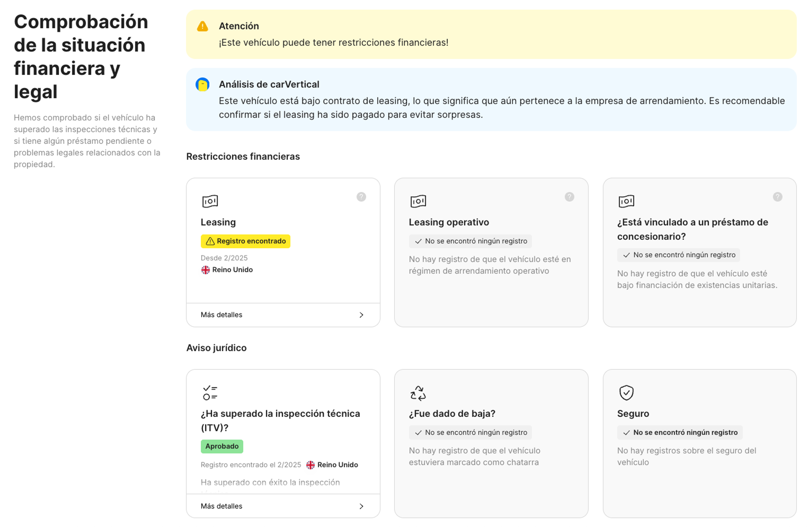The height and width of the screenshot is (527, 812).
Task: Click the marcado como chatarra description text
Action: point(475,457)
